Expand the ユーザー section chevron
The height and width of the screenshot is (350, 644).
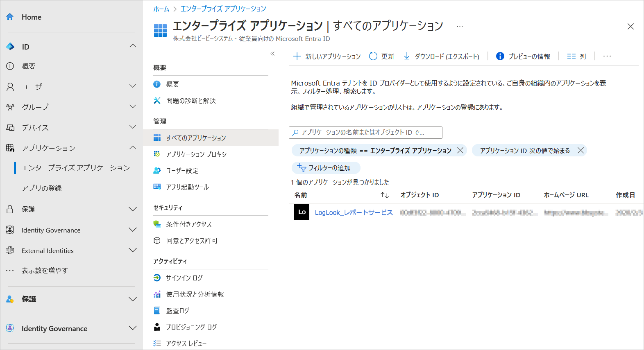(x=133, y=86)
